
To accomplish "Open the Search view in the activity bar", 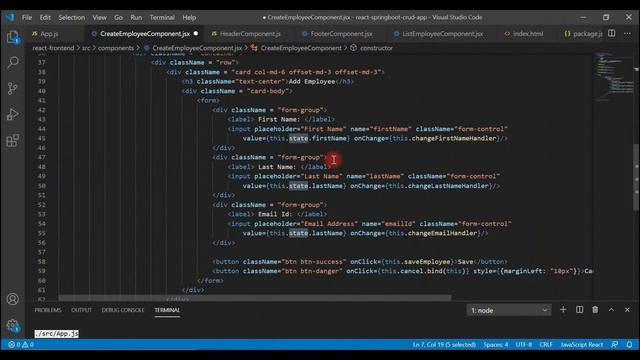I will point(13,62).
